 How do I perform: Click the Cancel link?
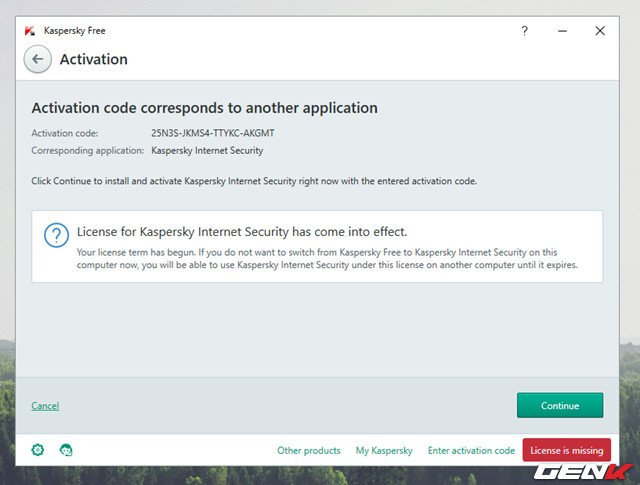pyautogui.click(x=45, y=406)
